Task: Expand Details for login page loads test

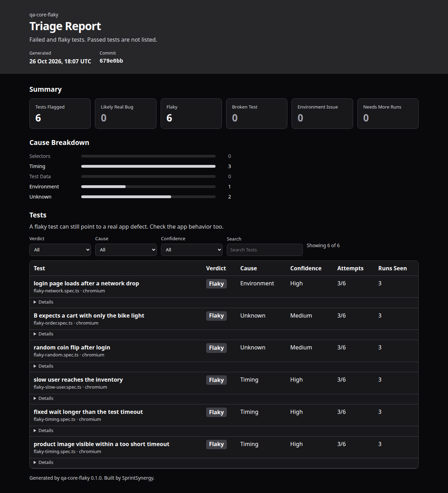Action: (x=43, y=302)
